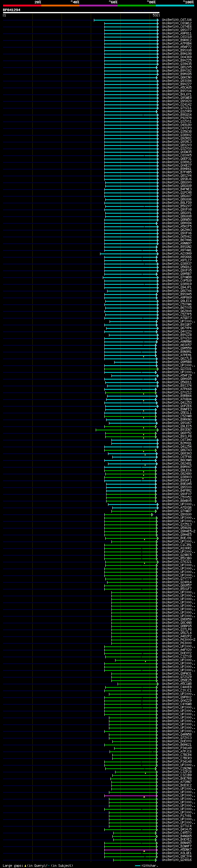The width and height of the screenshot is (197, 868).
Task: Select hit label UniRef100_C3ZP28
Action: 176,772
